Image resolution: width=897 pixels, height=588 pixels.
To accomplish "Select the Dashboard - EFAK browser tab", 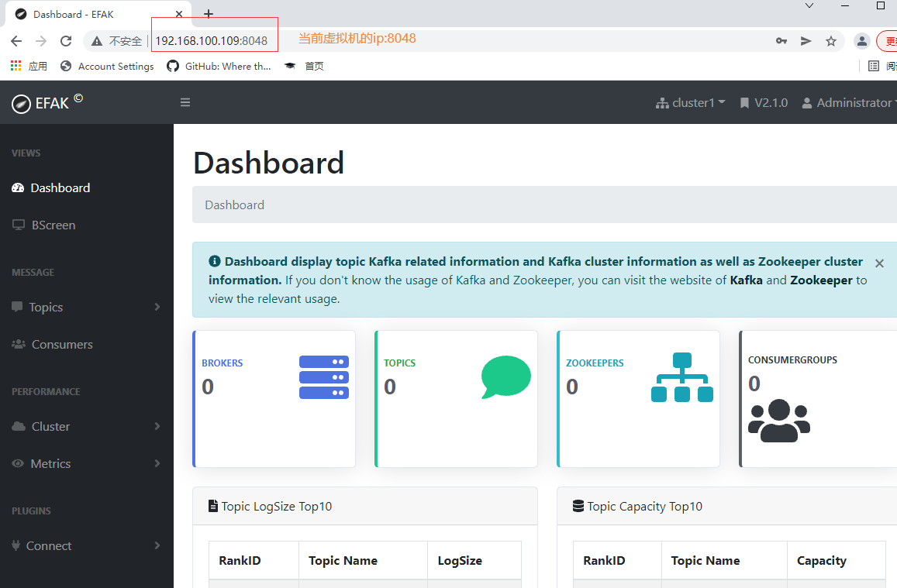I will (x=98, y=14).
